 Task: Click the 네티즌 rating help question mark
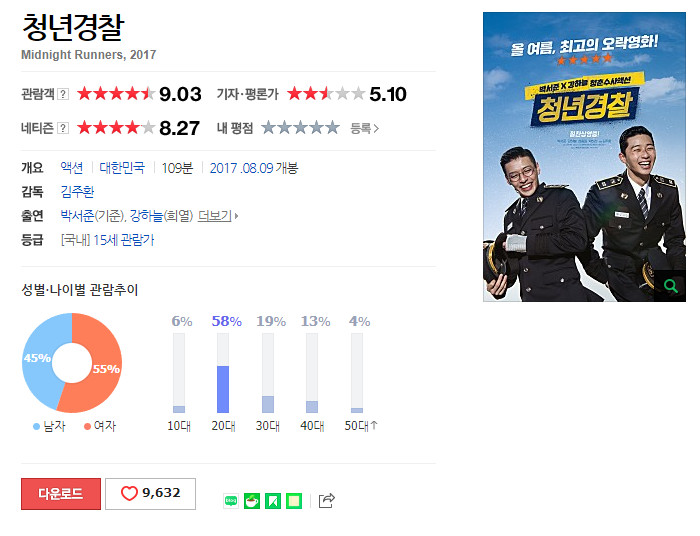[x=63, y=128]
